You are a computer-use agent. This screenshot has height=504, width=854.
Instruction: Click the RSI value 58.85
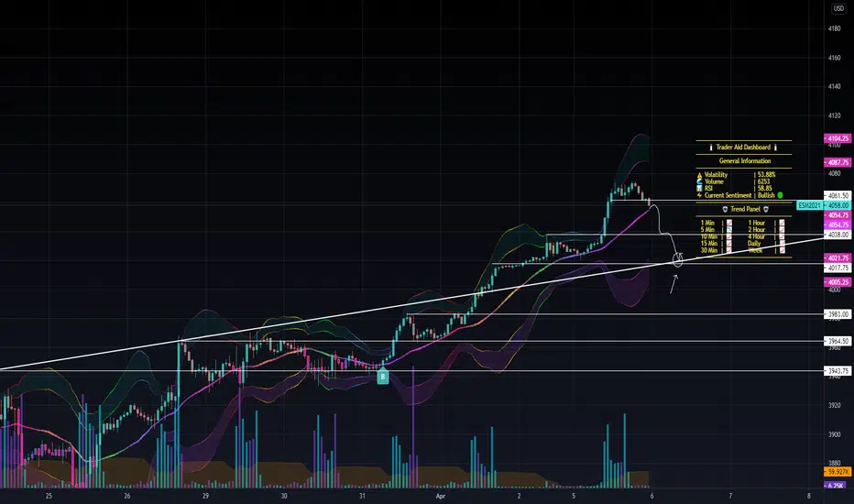click(x=765, y=189)
